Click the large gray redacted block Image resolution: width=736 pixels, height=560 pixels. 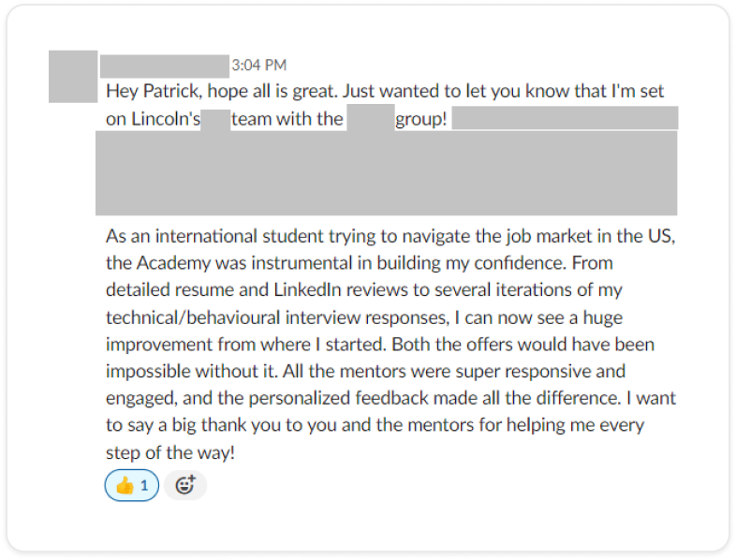point(386,173)
